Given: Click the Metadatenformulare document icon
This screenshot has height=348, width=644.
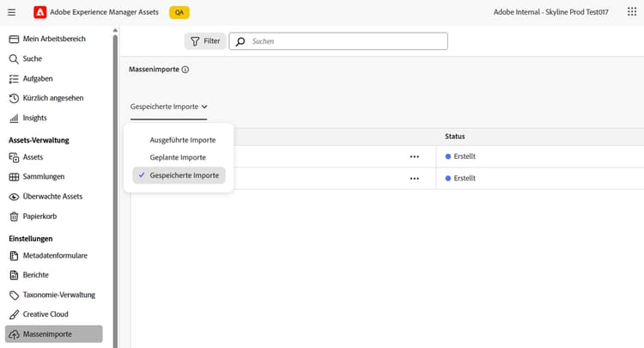Looking at the screenshot, I should (14, 255).
